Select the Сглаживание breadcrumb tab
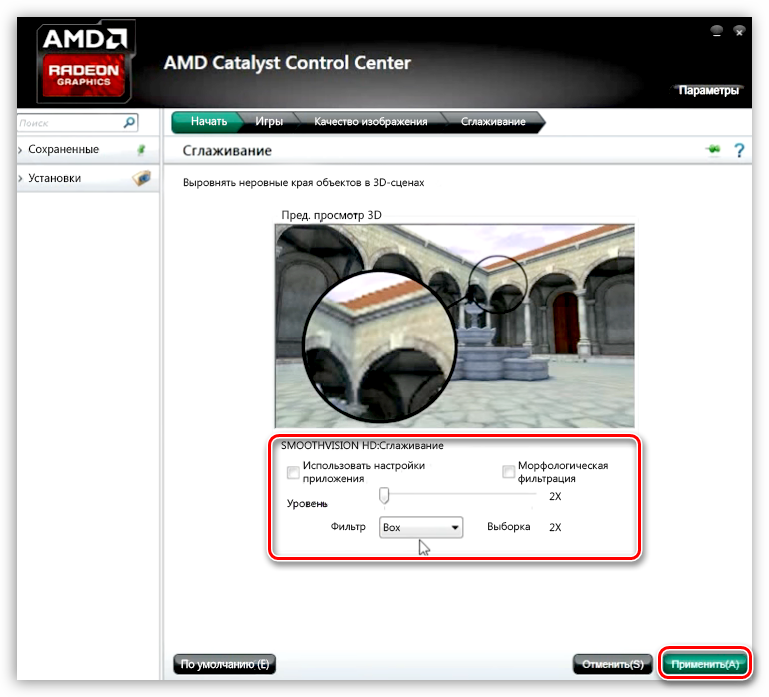 493,122
